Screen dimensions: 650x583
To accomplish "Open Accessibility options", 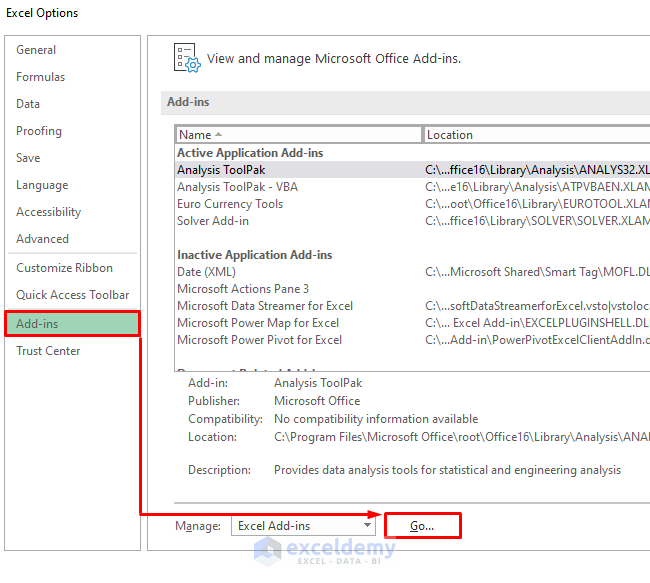I will (x=49, y=212).
